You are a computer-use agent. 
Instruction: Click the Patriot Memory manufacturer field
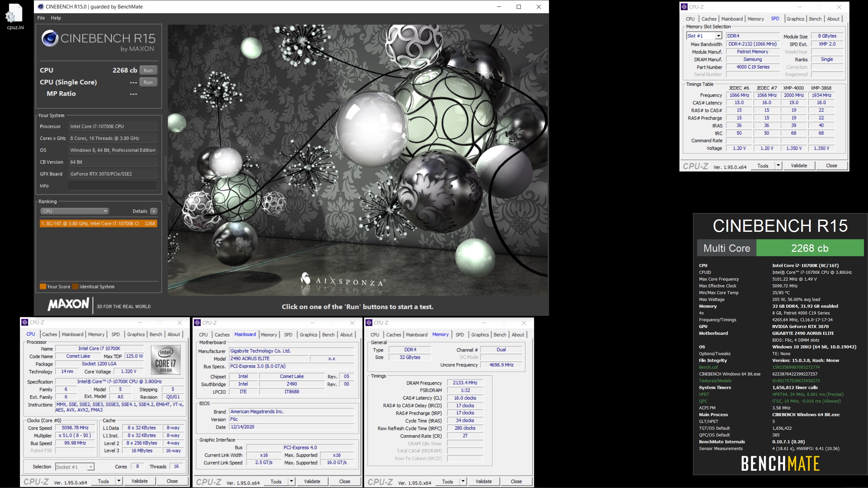point(752,52)
